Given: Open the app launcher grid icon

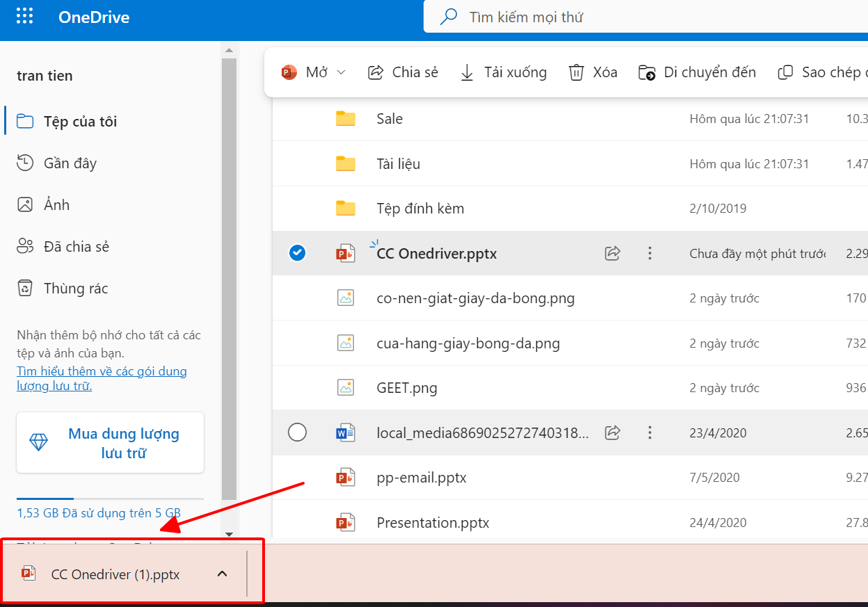Looking at the screenshot, I should click(24, 17).
